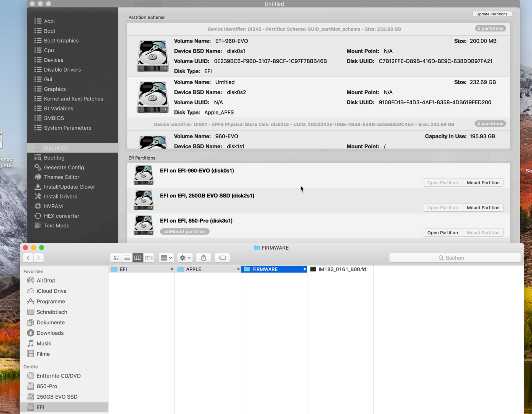Open Boot Graphics settings
Screen dimensions: 532x414
click(x=61, y=40)
